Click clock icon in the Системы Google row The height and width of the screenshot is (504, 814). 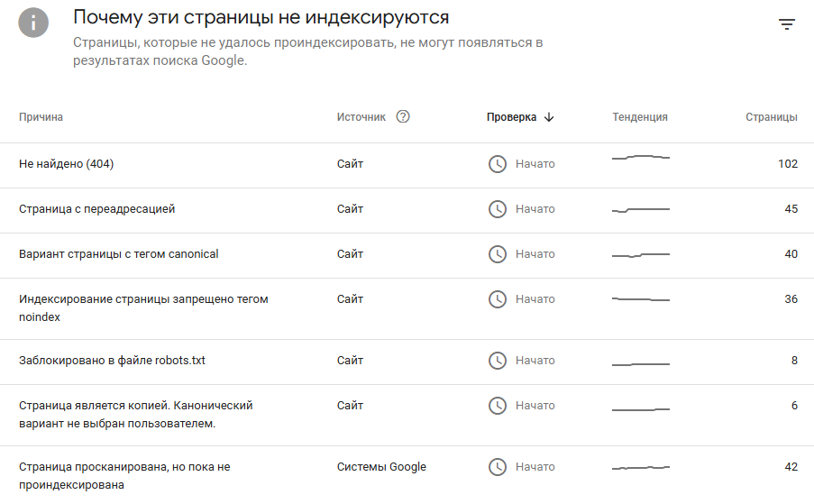coord(498,467)
